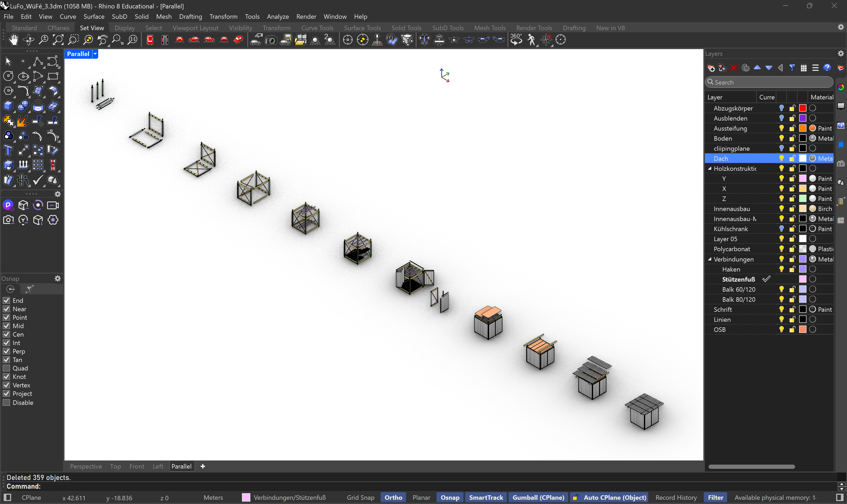This screenshot has width=847, height=504.
Task: Open Osnap panel gear options
Action: coord(58,278)
